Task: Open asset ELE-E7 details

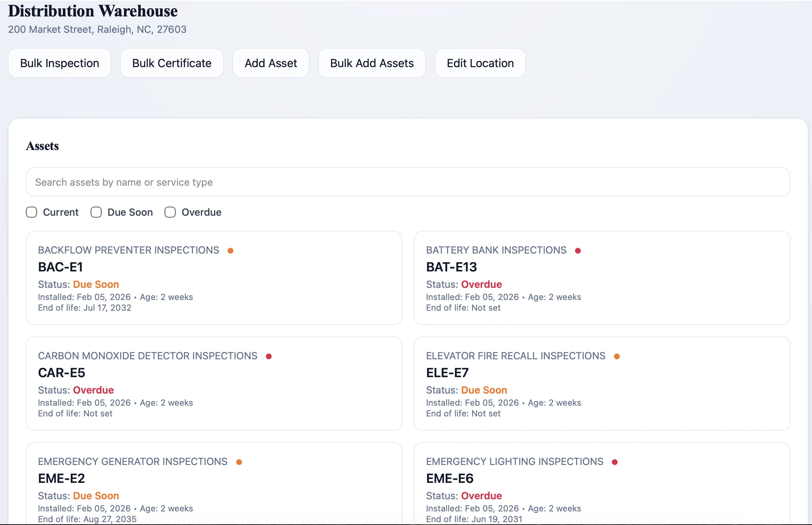Action: 448,372
